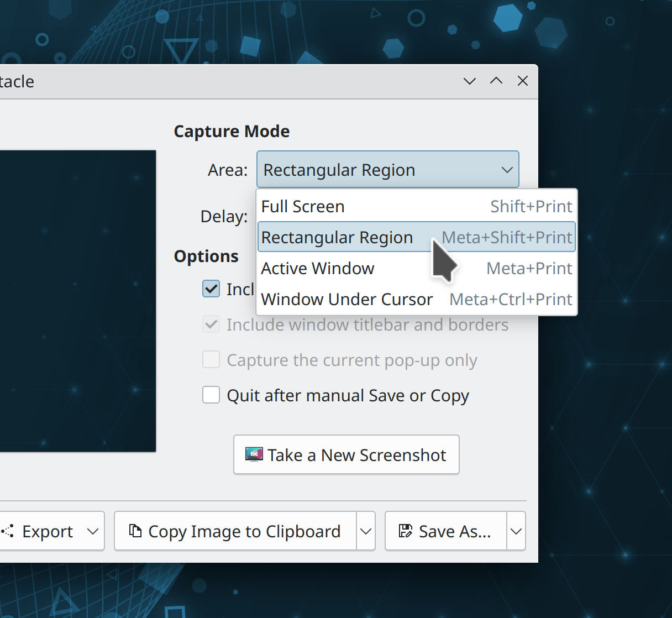Click the Copy Image to Clipboard icon button

pyautogui.click(x=235, y=531)
